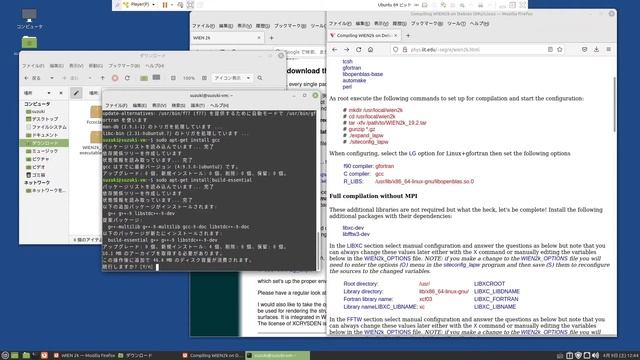Switch to WIEN 2k Firefox taskbar entry
640x360 pixels.
84,356
